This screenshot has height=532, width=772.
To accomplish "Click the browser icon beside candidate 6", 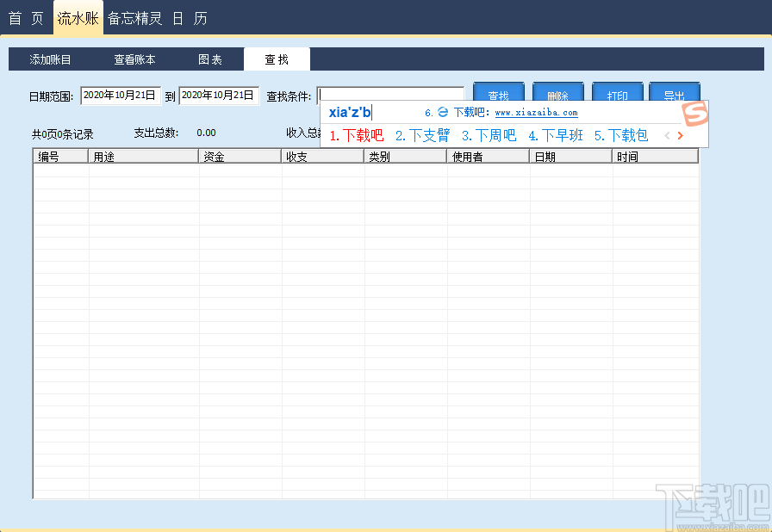I will 443,113.
